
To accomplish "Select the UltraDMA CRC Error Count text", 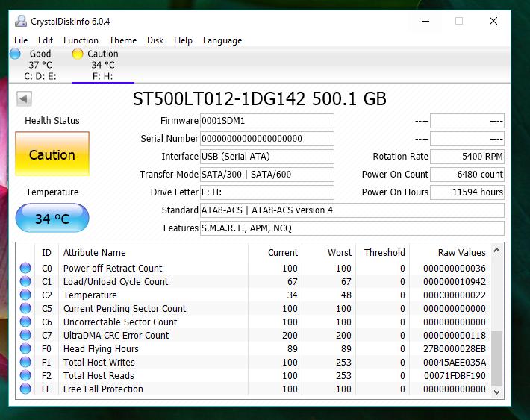I will click(x=116, y=335).
